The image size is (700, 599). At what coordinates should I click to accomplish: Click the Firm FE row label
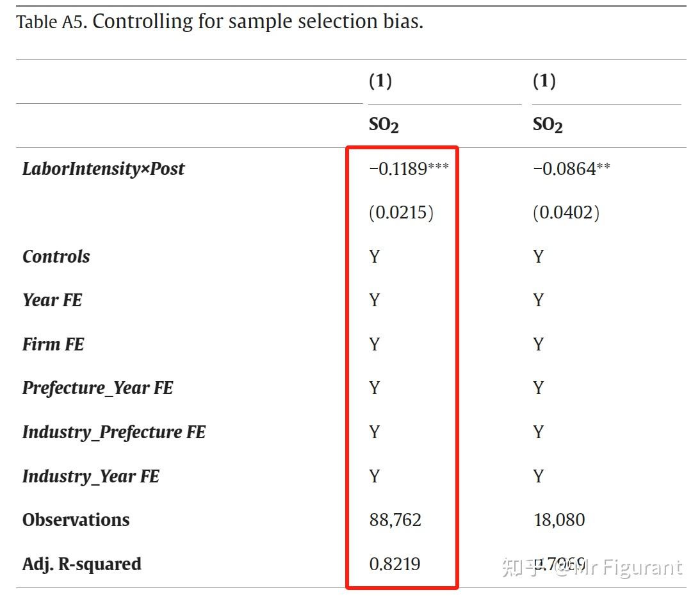(53, 345)
